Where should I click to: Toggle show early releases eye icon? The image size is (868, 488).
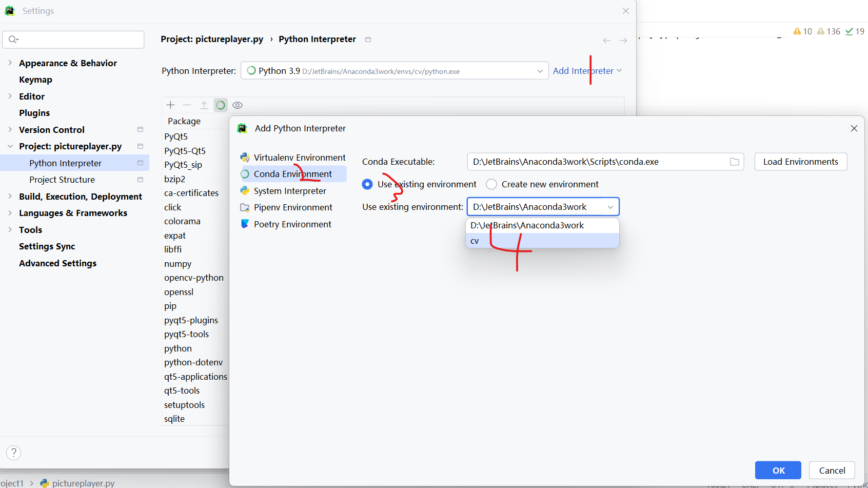click(238, 105)
